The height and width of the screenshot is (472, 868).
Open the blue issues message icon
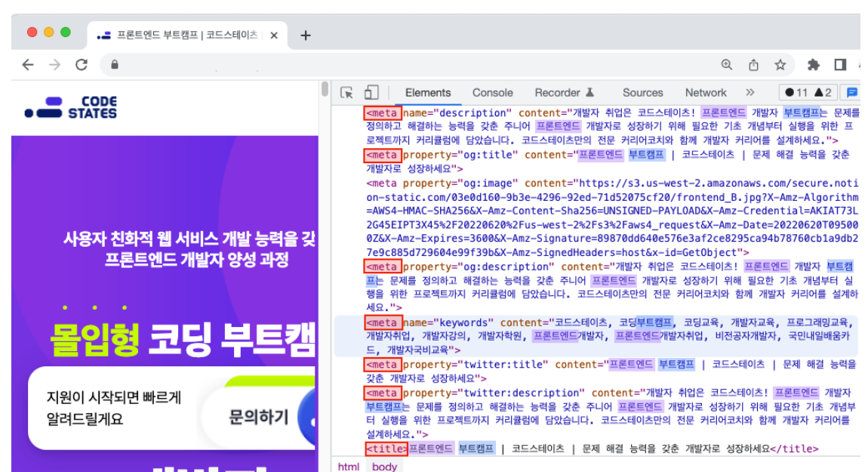(852, 93)
